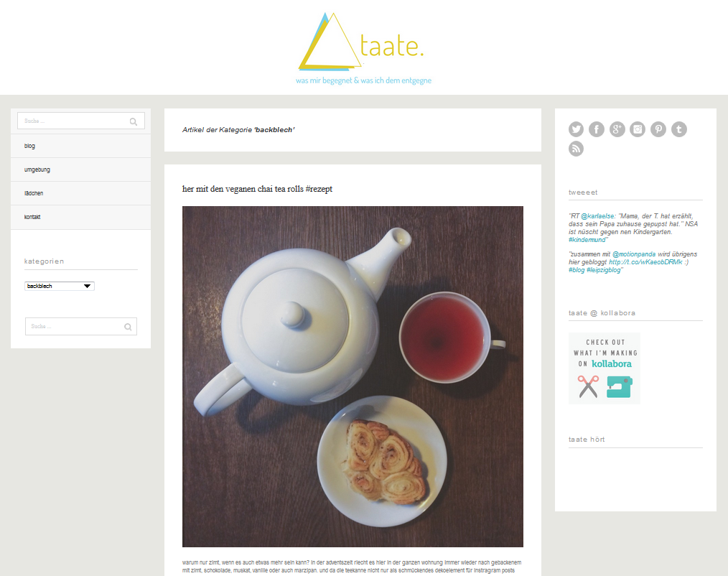728x576 pixels.
Task: Expand the kategorien dropdown showing backblech
Action: pos(60,286)
